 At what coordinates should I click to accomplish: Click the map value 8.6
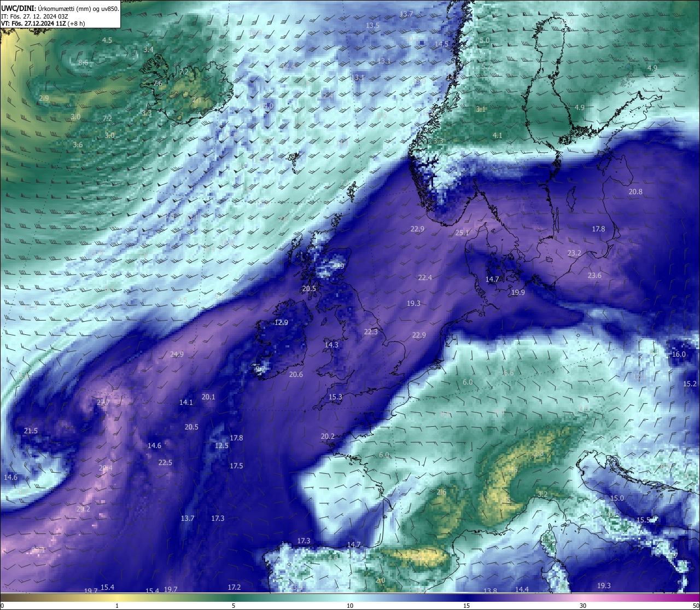(83, 63)
